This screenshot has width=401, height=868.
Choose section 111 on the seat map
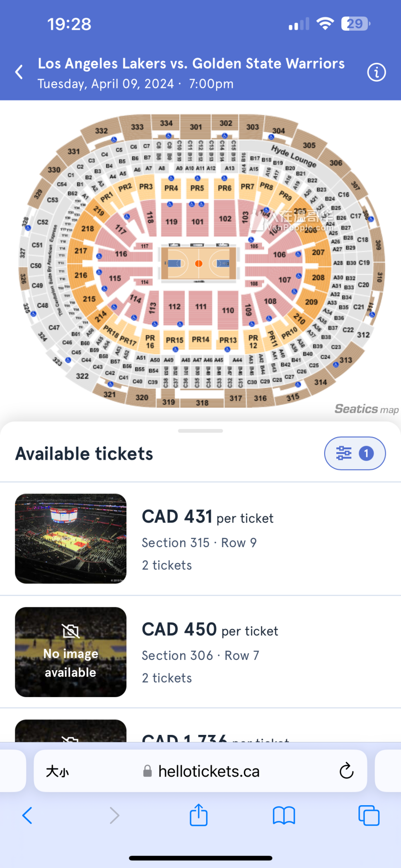tap(200, 307)
